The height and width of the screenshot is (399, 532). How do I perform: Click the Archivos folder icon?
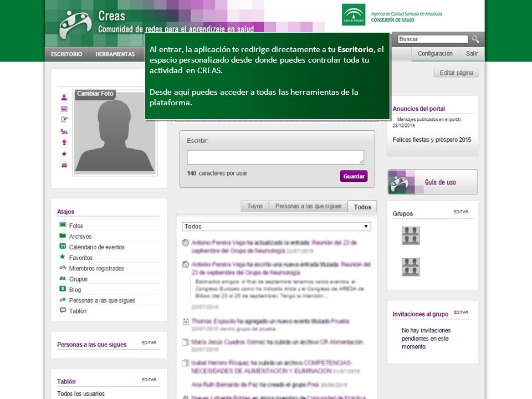63,236
